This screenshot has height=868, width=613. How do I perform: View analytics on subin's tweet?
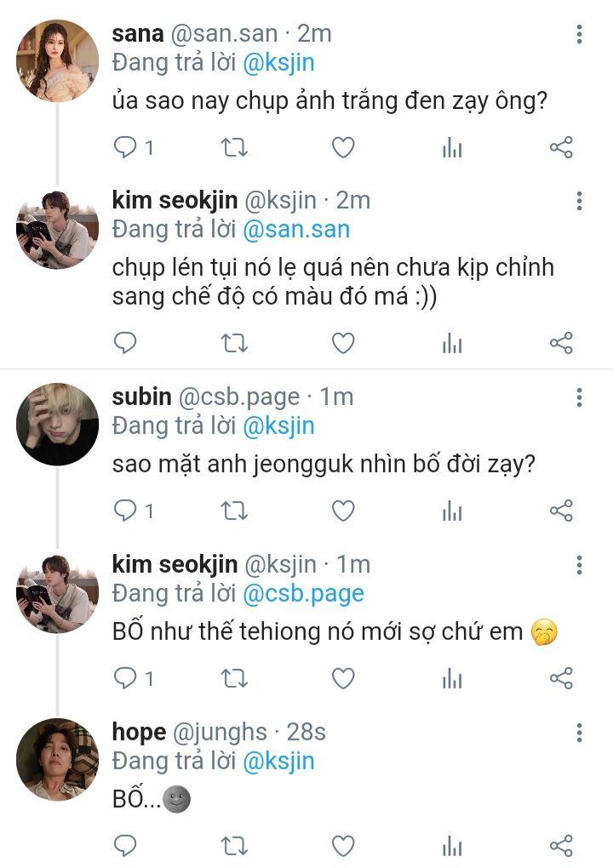[451, 511]
